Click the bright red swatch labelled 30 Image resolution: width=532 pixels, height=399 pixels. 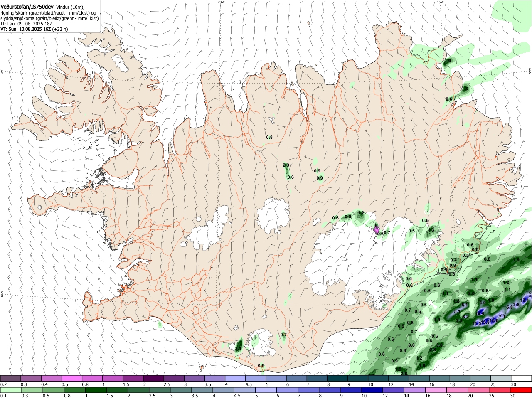pyautogui.click(x=521, y=390)
